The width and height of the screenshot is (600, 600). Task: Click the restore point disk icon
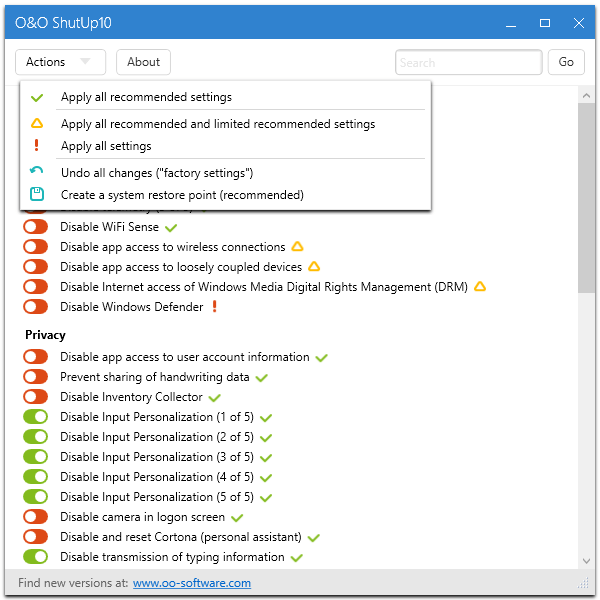point(37,195)
